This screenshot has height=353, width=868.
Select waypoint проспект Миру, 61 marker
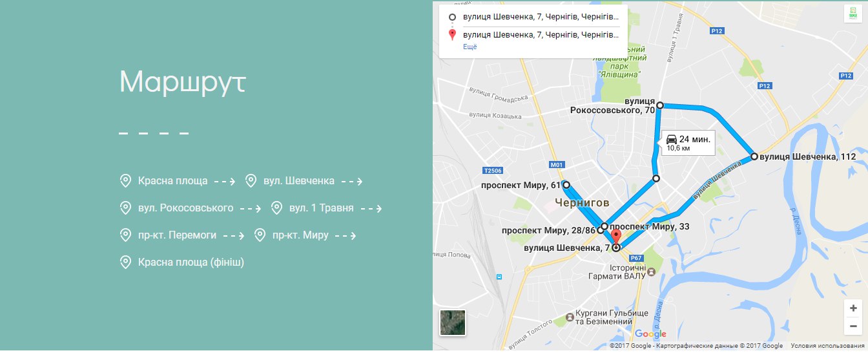566,186
